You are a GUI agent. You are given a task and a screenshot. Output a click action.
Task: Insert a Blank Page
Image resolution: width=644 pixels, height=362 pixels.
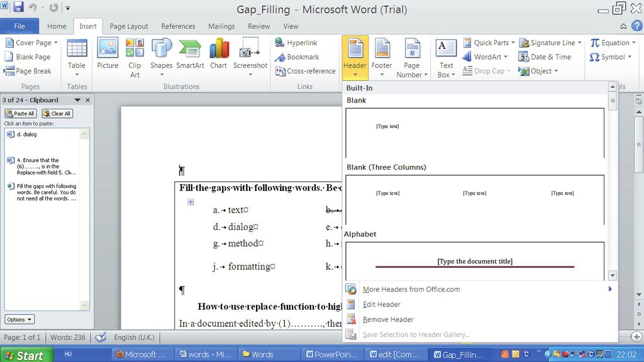pyautogui.click(x=27, y=57)
